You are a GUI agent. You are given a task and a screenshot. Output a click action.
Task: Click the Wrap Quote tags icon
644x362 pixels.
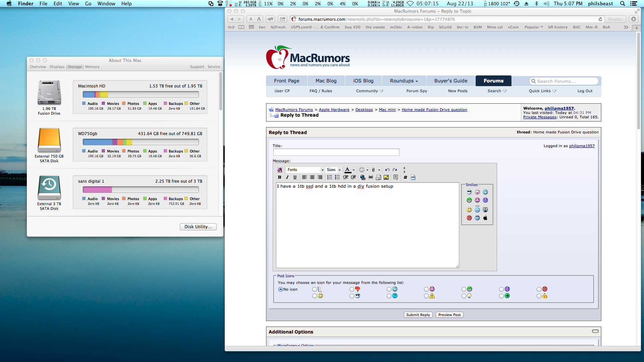point(395,177)
